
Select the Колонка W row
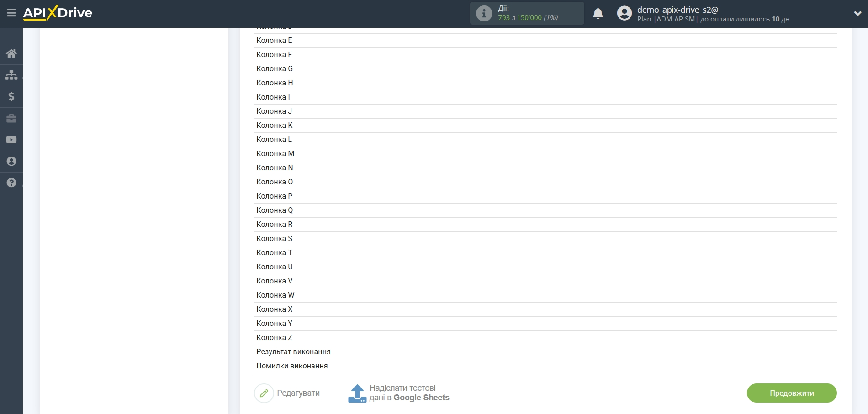point(545,295)
